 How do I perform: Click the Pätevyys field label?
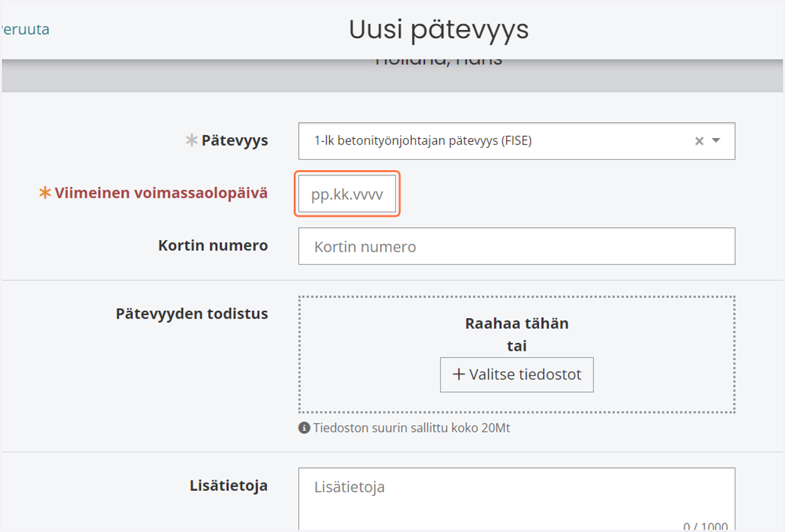point(235,140)
